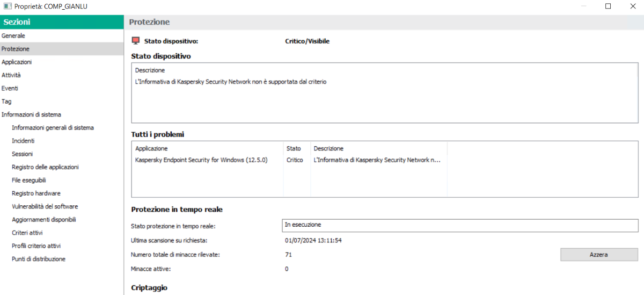This screenshot has height=295, width=644.
Task: Click the window icon in title bar
Action: pos(8,6)
